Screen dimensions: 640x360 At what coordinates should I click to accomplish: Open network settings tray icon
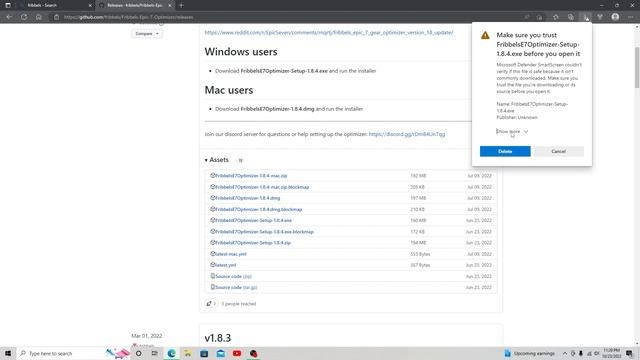[589, 353]
